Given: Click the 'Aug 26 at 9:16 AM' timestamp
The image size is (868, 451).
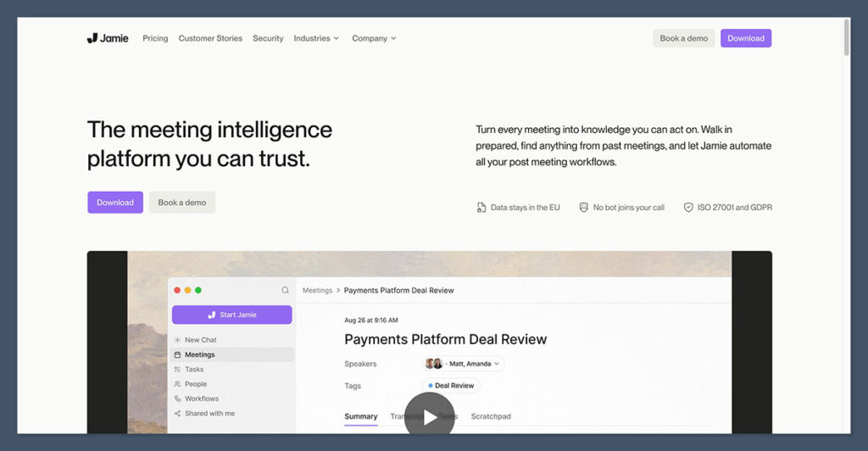Looking at the screenshot, I should tap(371, 320).
